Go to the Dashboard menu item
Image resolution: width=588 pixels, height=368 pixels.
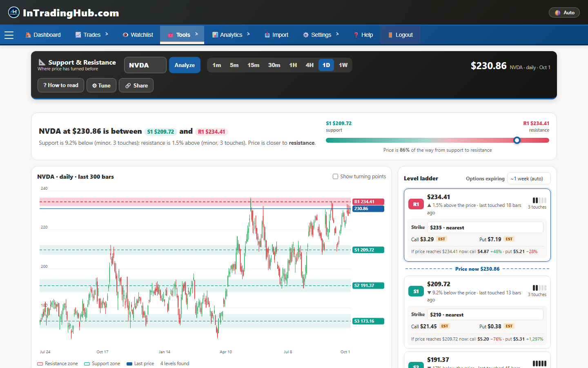pos(43,35)
